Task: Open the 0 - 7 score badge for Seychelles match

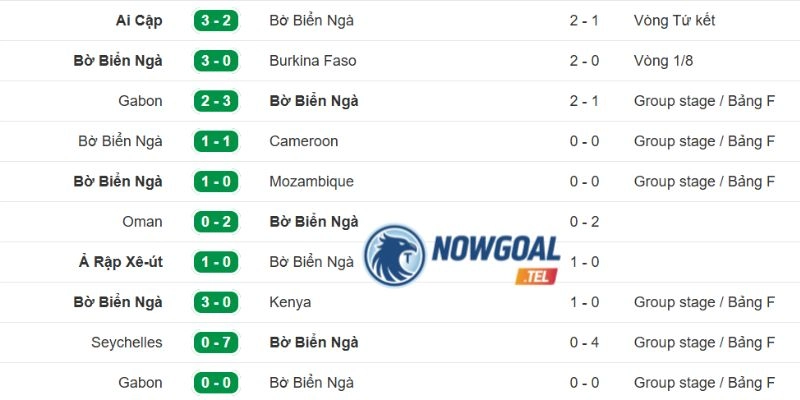Action: click(216, 342)
